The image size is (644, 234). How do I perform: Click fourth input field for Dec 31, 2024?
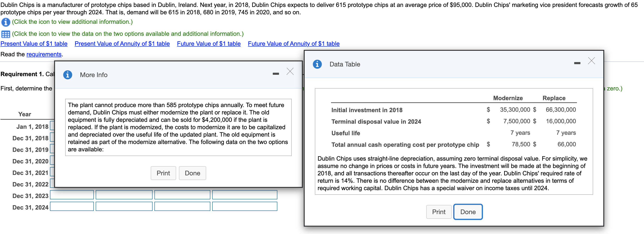(x=245, y=206)
